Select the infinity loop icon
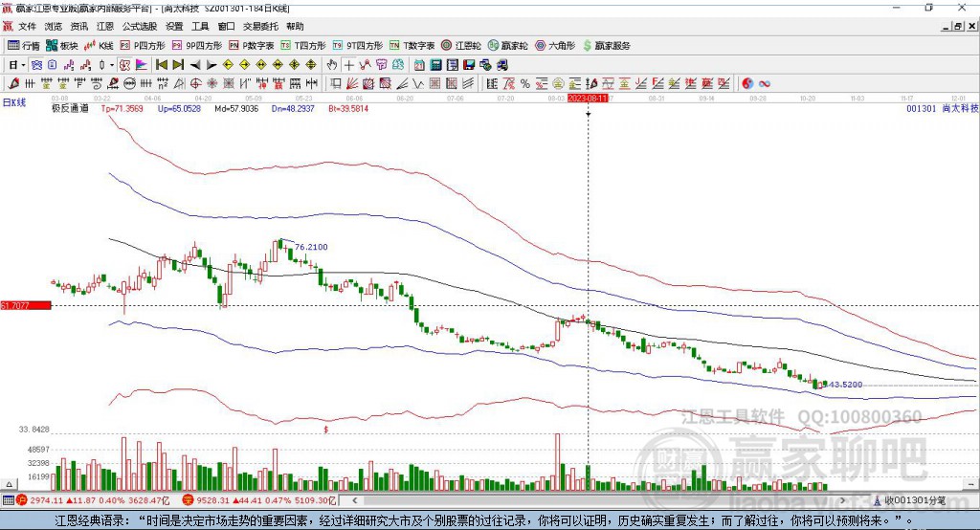980x530 pixels. 765,84
